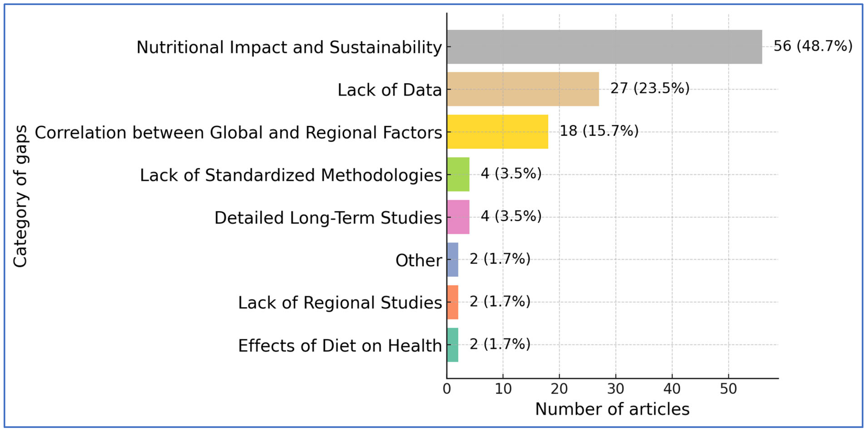Click the gray Nutritional Impact and Sustainability bar
Viewport: 868px width, 433px height.
(x=604, y=47)
